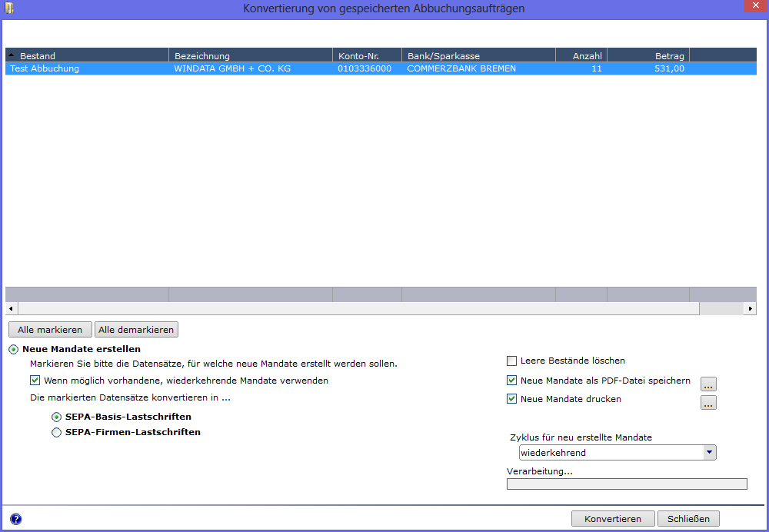Click the account number 0103336000
The image size is (769, 532).
coord(365,68)
